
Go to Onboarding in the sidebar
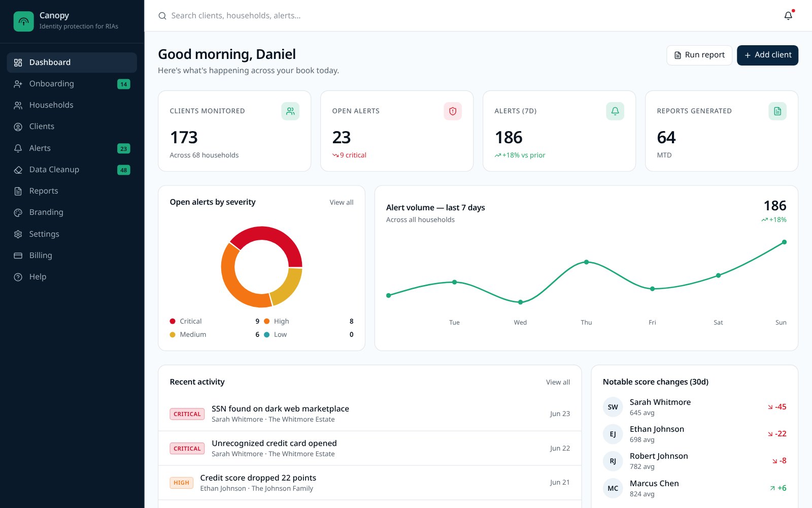point(72,84)
